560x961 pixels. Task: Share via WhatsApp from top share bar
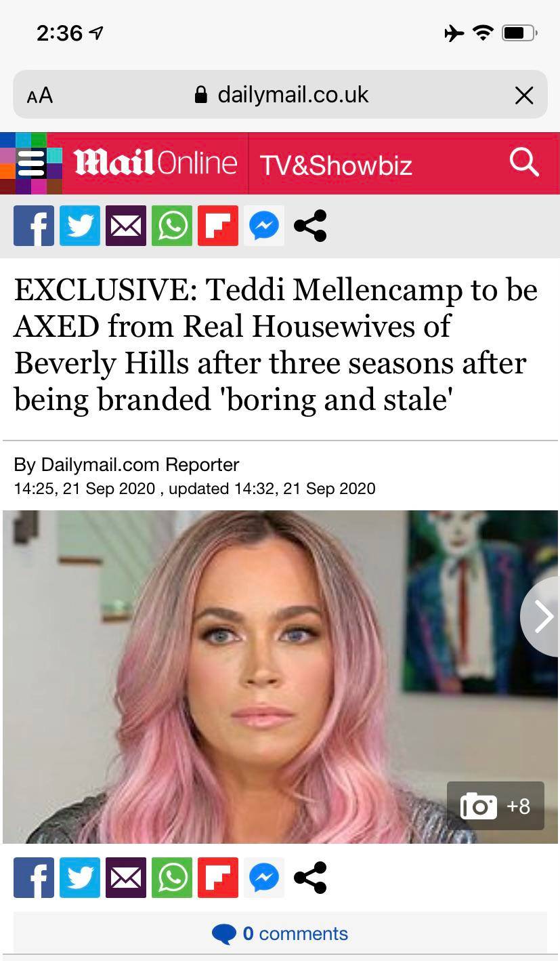(x=172, y=226)
